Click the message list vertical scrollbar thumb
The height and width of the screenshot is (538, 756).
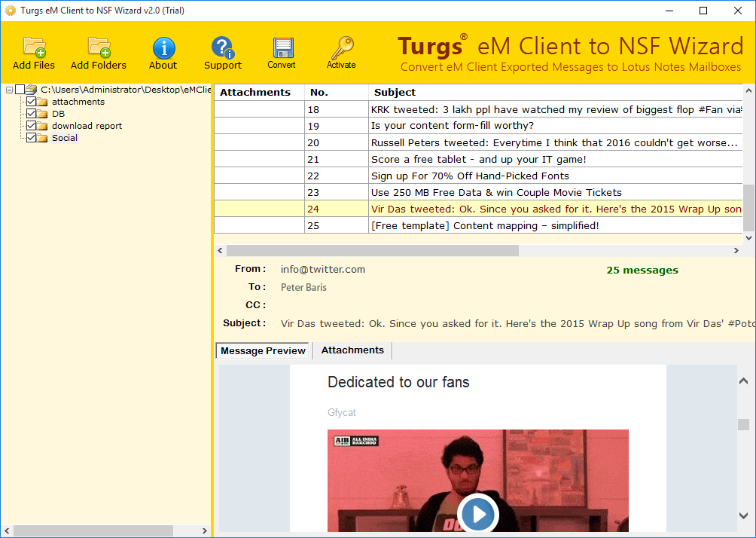click(748, 206)
